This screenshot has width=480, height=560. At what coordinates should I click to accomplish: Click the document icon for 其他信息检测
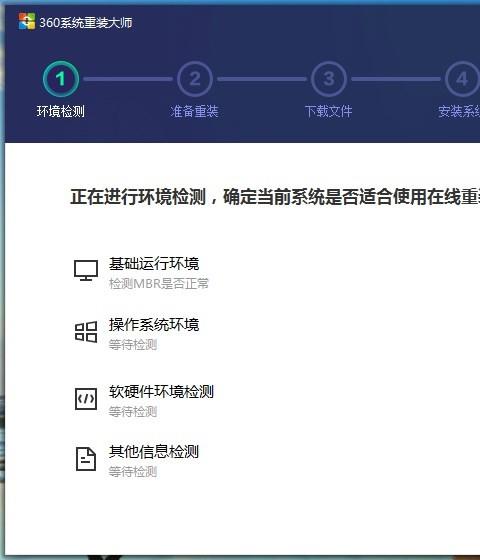pyautogui.click(x=86, y=459)
